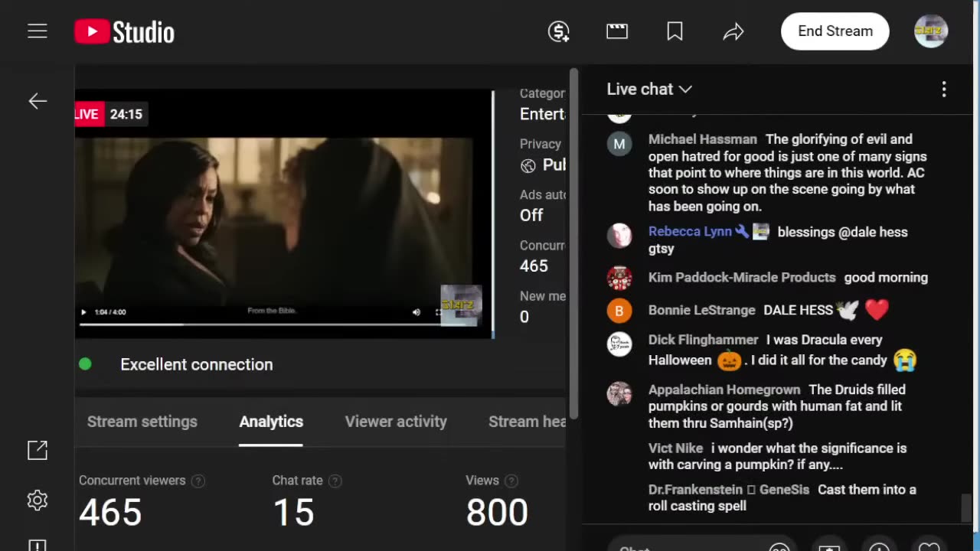The height and width of the screenshot is (551, 980).
Task: Click the Views help icon
Action: pyautogui.click(x=511, y=481)
